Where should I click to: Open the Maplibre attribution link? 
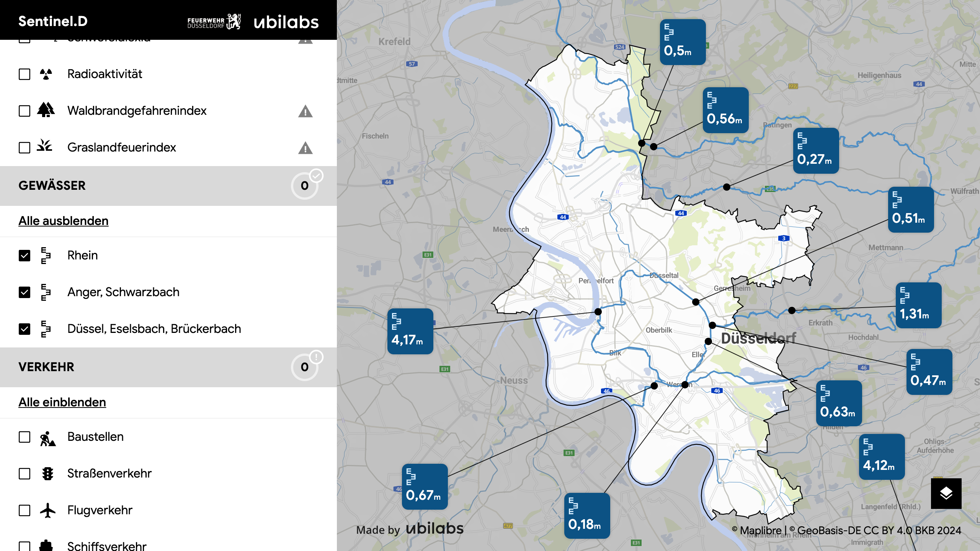click(760, 530)
